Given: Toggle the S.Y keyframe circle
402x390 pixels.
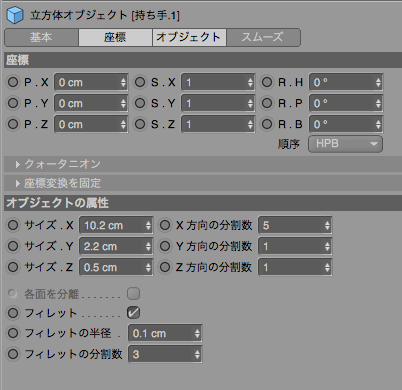Looking at the screenshot, I should [140, 103].
